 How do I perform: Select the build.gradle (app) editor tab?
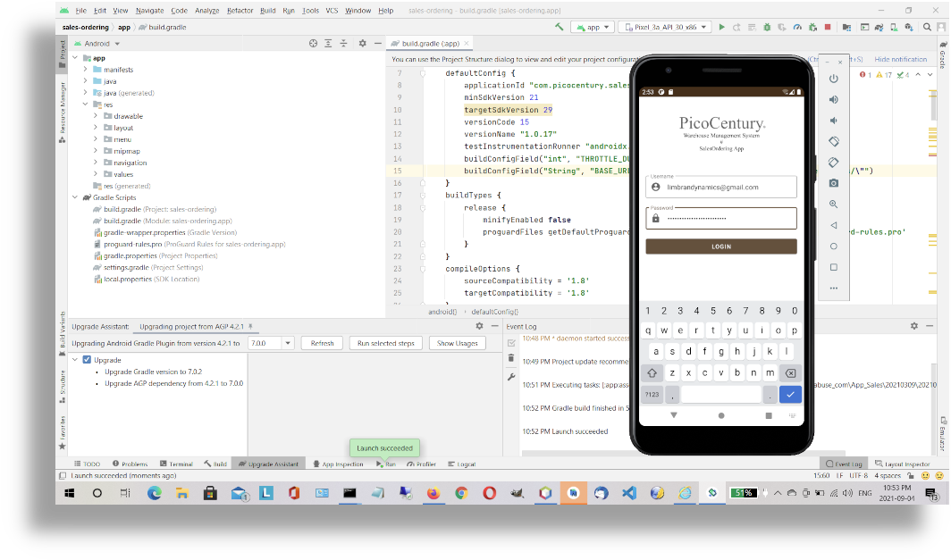click(430, 44)
